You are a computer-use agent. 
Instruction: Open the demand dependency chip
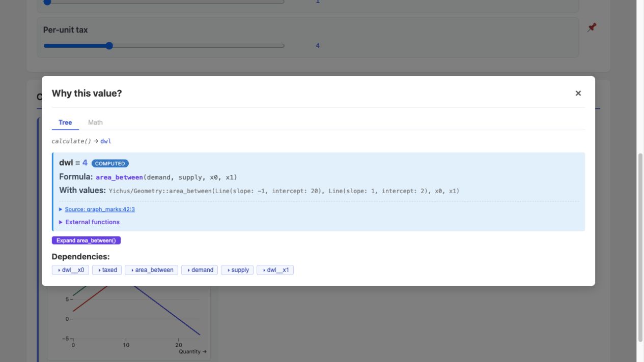[x=200, y=270]
